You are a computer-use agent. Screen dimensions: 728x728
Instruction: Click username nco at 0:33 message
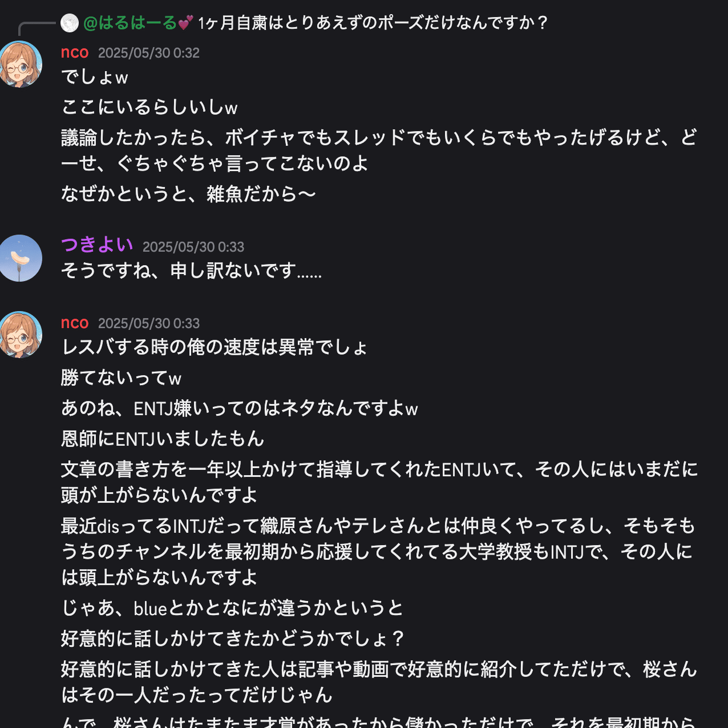click(x=75, y=323)
